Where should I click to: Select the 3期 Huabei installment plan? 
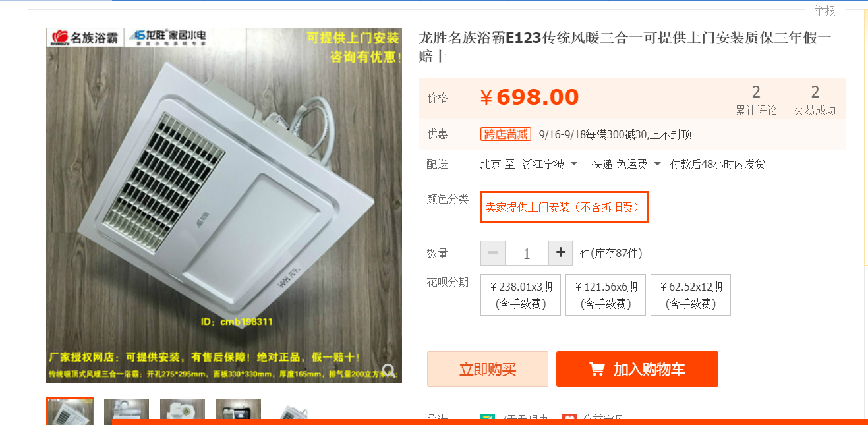(521, 295)
